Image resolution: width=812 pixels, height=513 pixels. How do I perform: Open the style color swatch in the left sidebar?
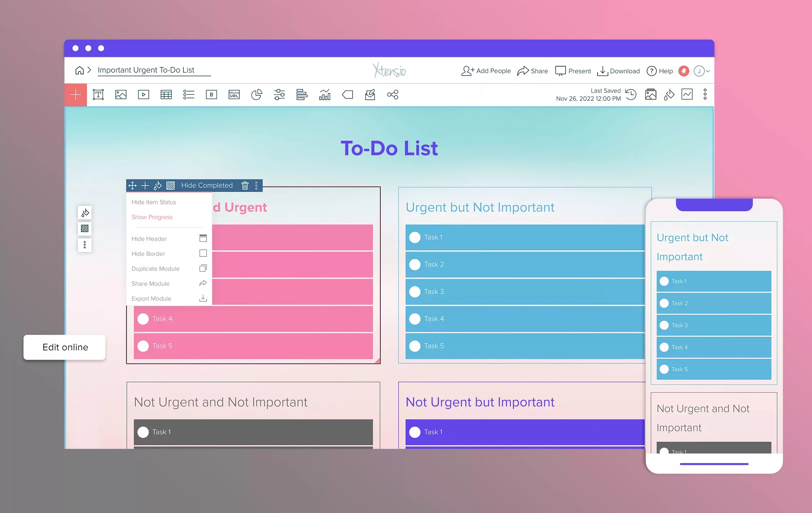point(84,213)
